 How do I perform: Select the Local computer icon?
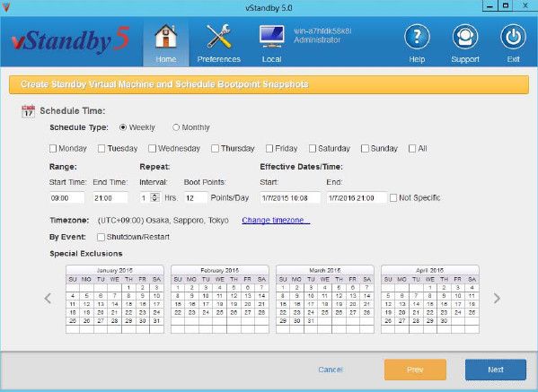272,37
